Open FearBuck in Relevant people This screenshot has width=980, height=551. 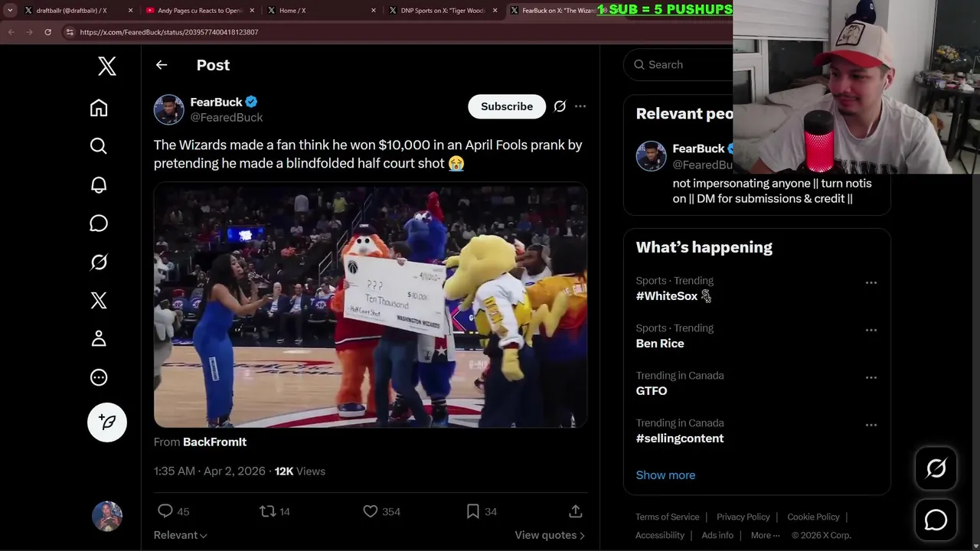coord(697,148)
